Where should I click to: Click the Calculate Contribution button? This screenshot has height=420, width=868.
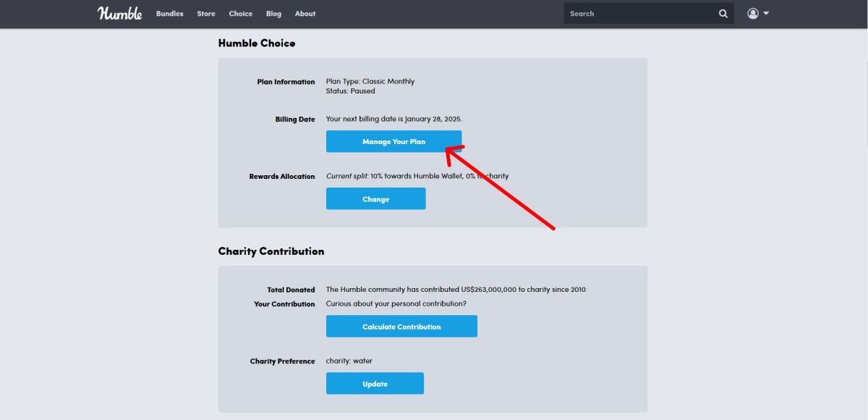click(x=401, y=326)
